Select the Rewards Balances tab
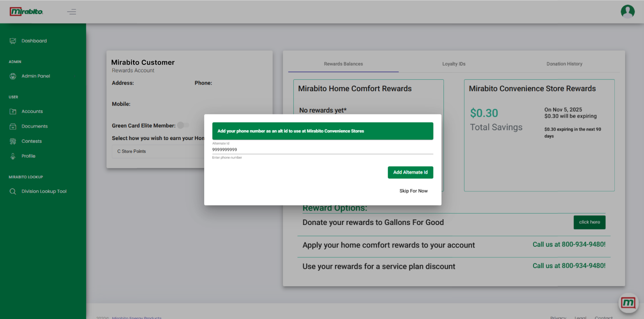This screenshot has width=644, height=319. coord(343,64)
